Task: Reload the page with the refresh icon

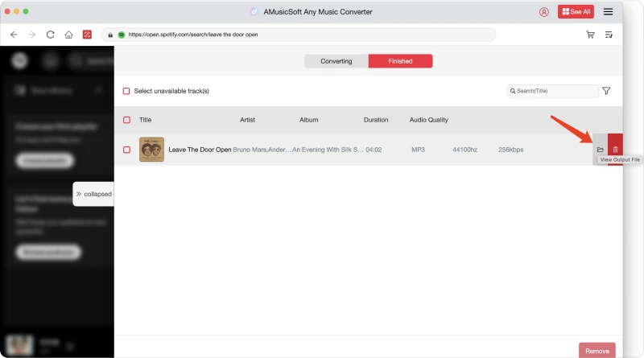Action: coord(50,35)
